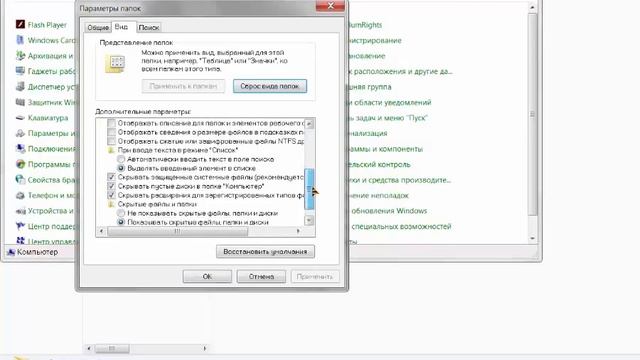Click the bottom window horizontal scrollbar right arrow

pos(204,349)
